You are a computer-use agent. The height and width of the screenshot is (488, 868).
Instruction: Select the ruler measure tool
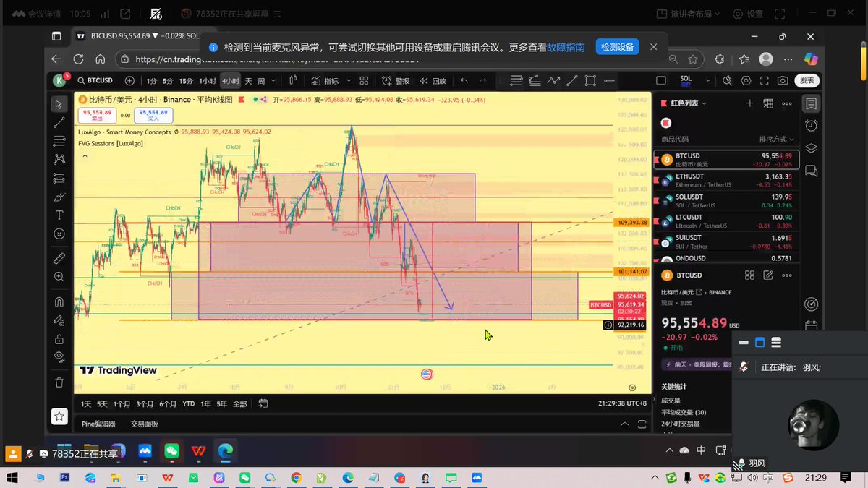(x=59, y=258)
